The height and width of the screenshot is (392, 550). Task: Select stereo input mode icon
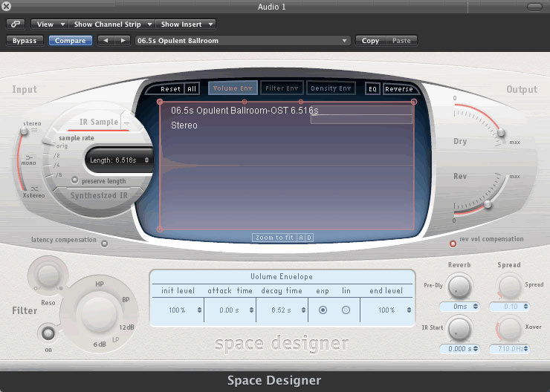point(34,130)
